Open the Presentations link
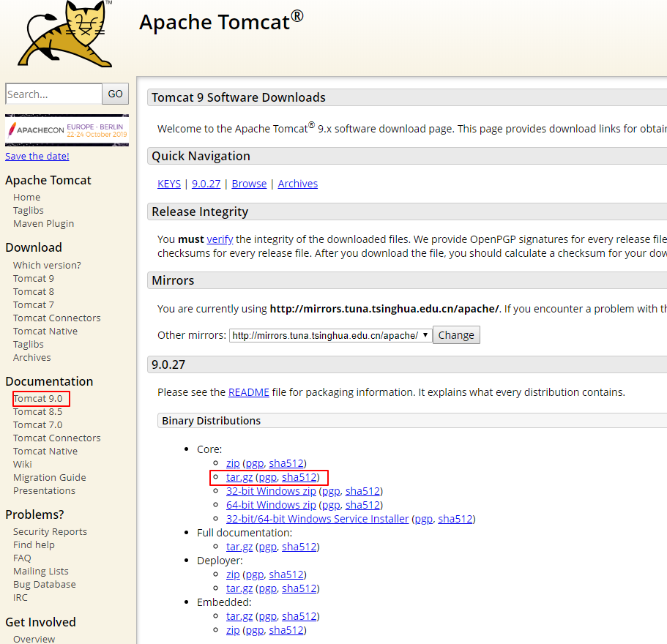 [x=44, y=490]
